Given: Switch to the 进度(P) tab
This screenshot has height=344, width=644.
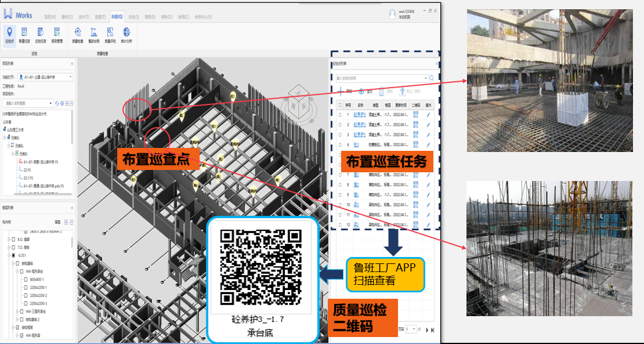Looking at the screenshot, I should [x=100, y=17].
